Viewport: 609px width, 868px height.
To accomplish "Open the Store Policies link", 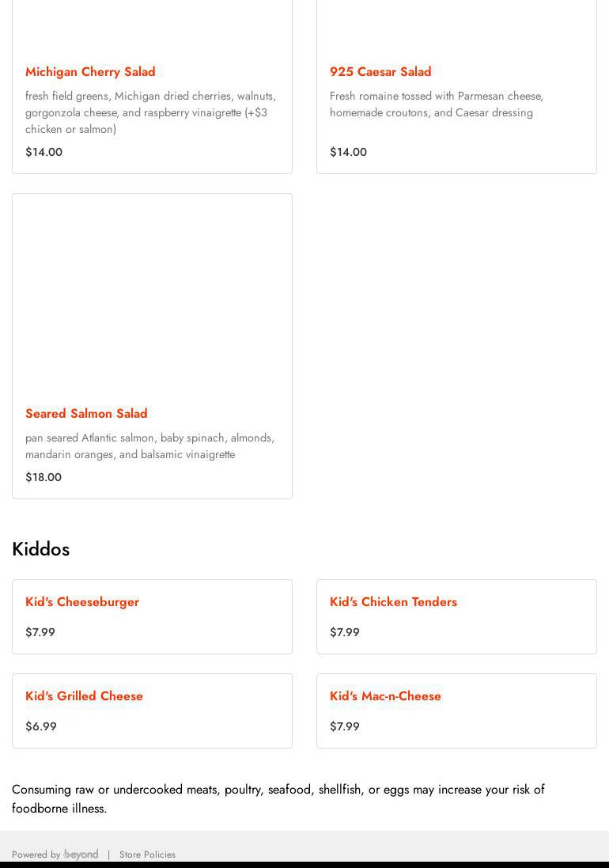I will [147, 855].
